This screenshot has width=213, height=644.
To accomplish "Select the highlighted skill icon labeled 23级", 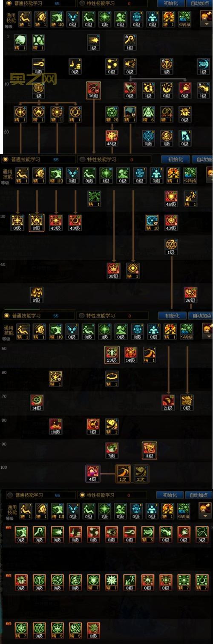I will tap(112, 355).
